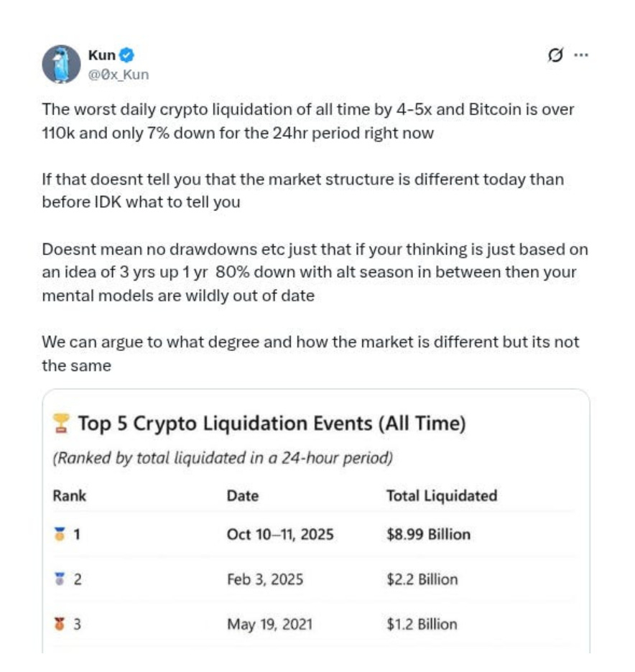Click the blue verified badge beside Kun
Image resolution: width=635 pixels, height=672 pixels.
click(x=126, y=55)
